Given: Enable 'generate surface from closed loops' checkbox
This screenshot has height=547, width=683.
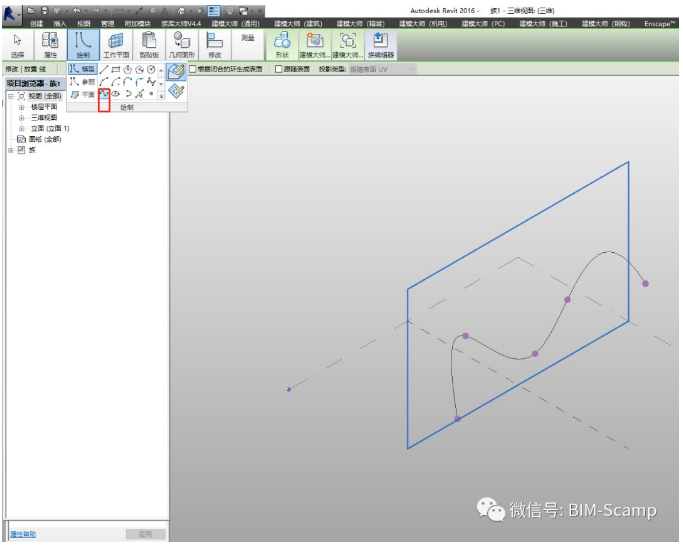Looking at the screenshot, I should pos(193,69).
